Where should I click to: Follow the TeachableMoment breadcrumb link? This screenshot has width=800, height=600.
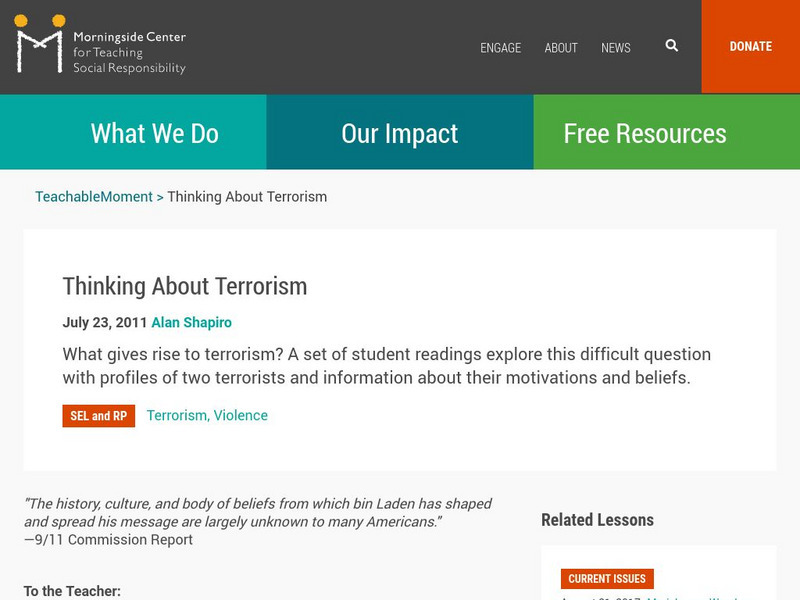(x=94, y=197)
